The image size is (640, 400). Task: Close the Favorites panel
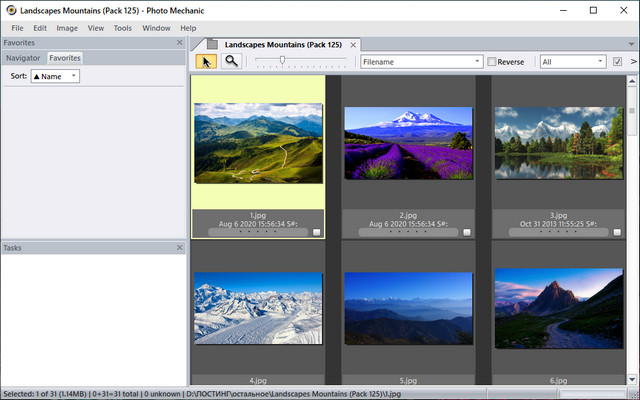[180, 43]
